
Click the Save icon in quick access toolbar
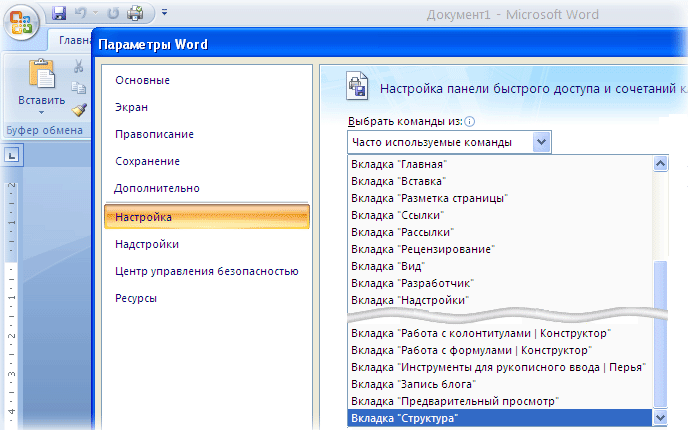[59, 13]
